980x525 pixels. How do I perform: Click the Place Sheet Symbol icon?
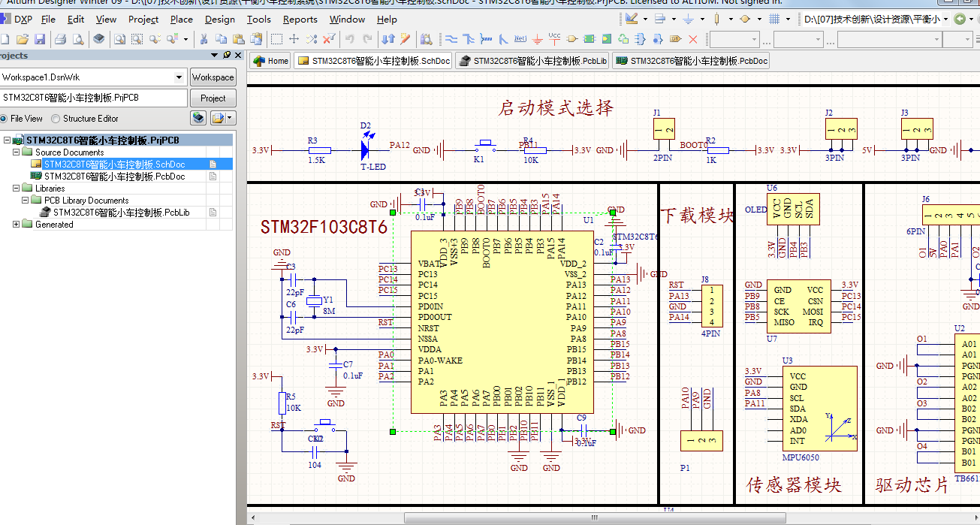(x=589, y=38)
